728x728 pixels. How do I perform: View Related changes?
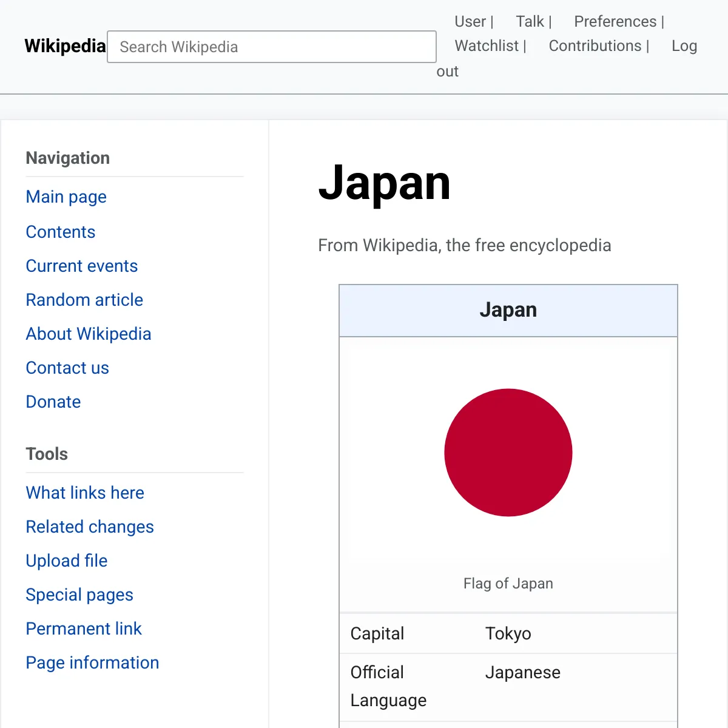(89, 527)
